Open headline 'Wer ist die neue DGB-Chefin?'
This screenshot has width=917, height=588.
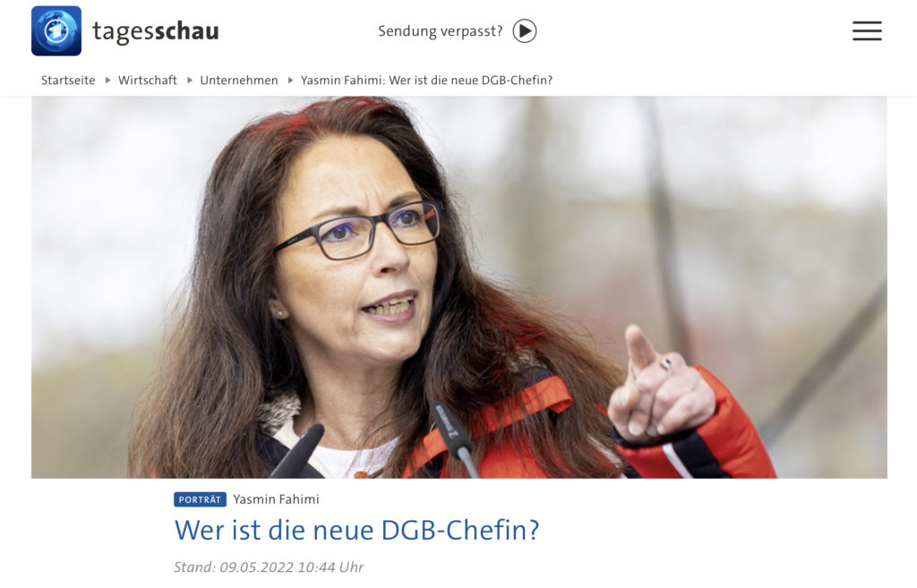(356, 530)
